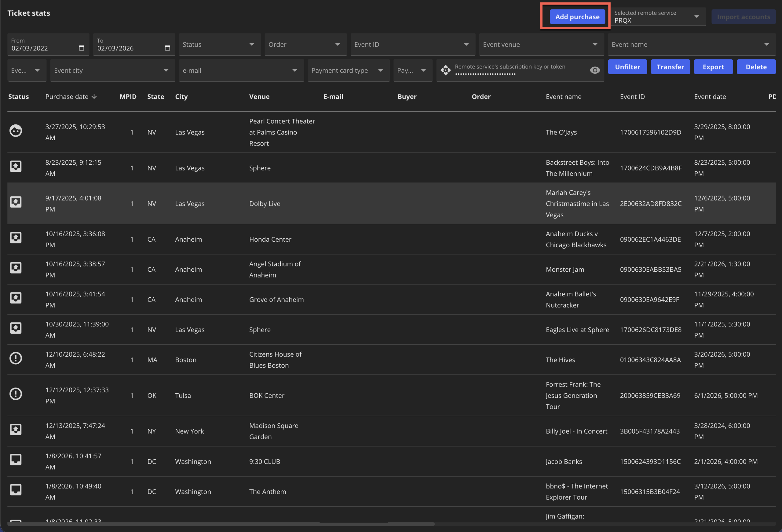The image size is (782, 532).
Task: Click the warning status icon for The Hives
Action: pos(16,358)
